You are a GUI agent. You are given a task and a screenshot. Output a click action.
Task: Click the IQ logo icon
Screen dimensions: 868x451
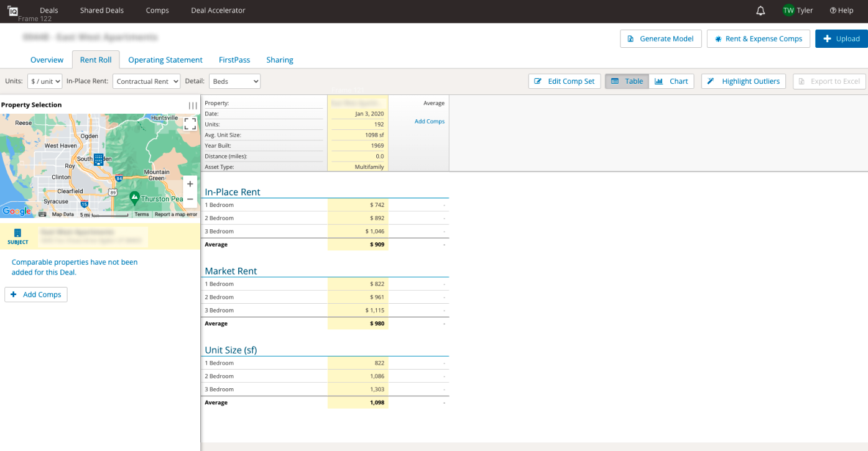12,10
